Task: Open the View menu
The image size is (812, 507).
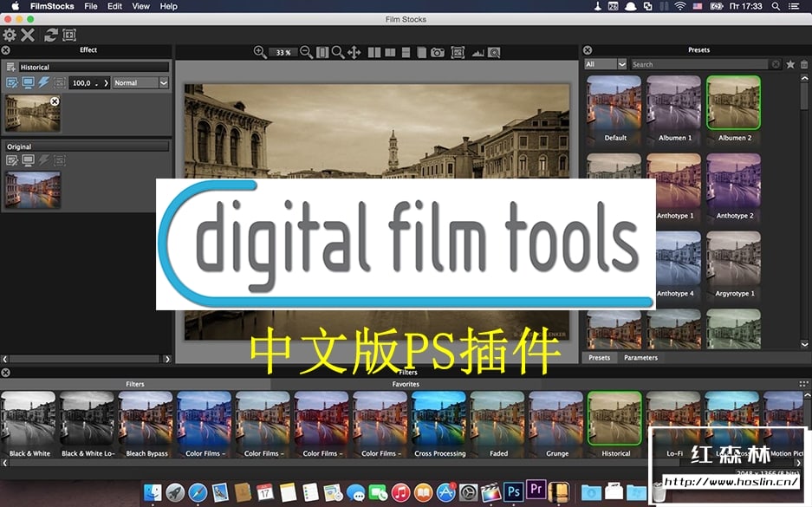Action: [141, 6]
